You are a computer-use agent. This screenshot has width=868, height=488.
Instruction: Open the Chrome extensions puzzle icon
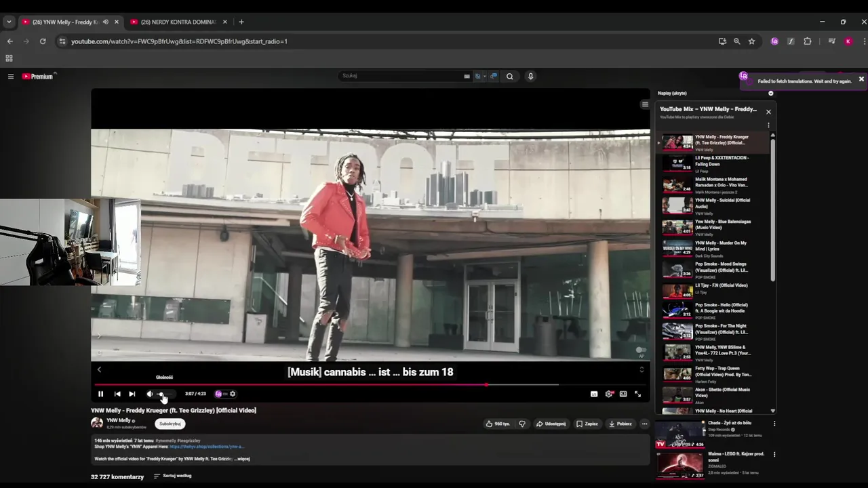coord(807,41)
